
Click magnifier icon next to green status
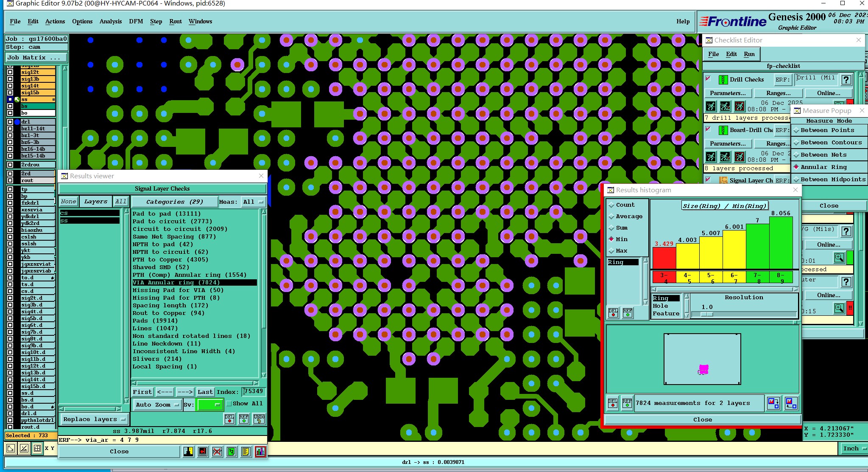(839, 258)
